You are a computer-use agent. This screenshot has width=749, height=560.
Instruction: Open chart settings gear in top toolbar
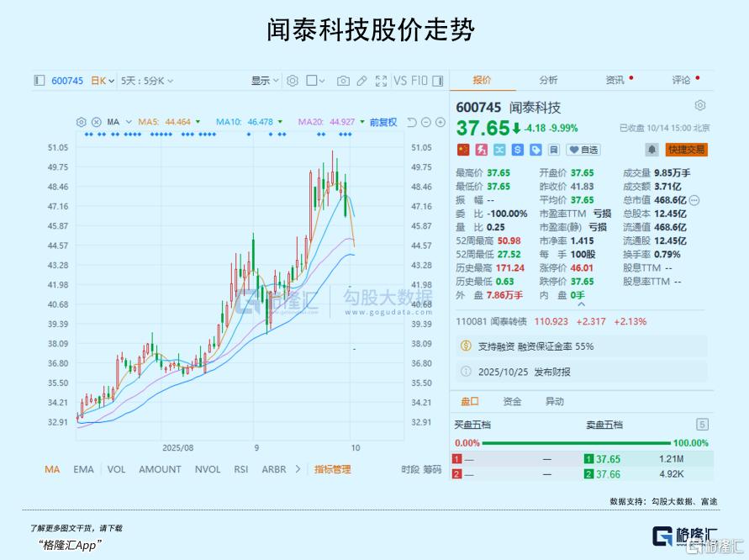tap(293, 81)
